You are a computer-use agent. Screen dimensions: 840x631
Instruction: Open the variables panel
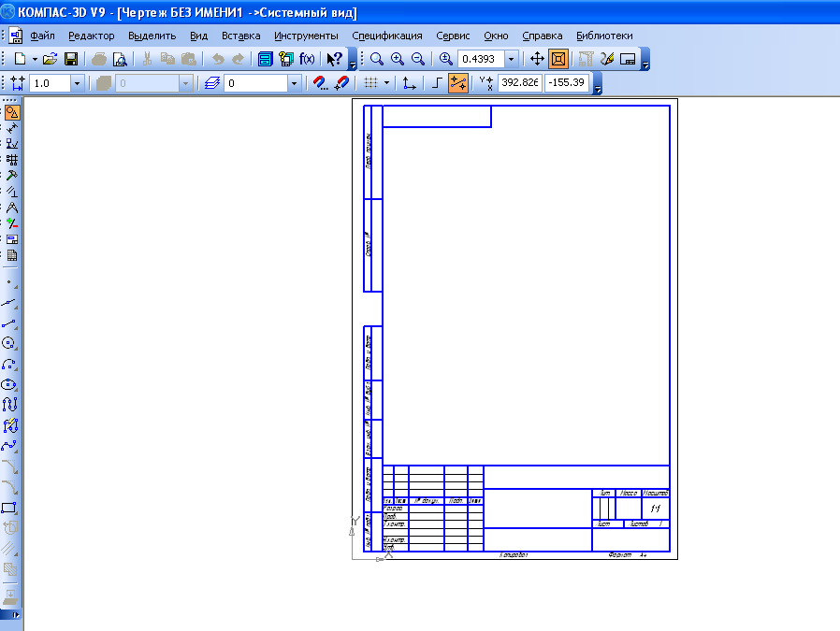(x=286, y=59)
